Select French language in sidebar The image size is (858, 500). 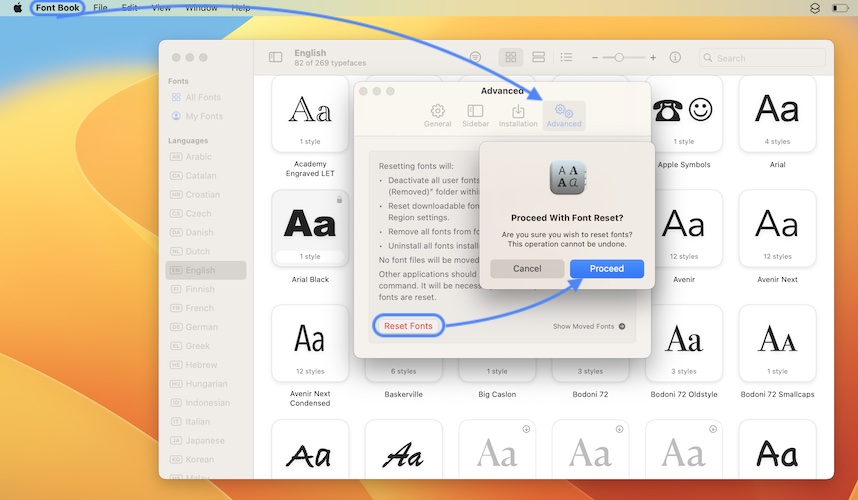click(206, 308)
